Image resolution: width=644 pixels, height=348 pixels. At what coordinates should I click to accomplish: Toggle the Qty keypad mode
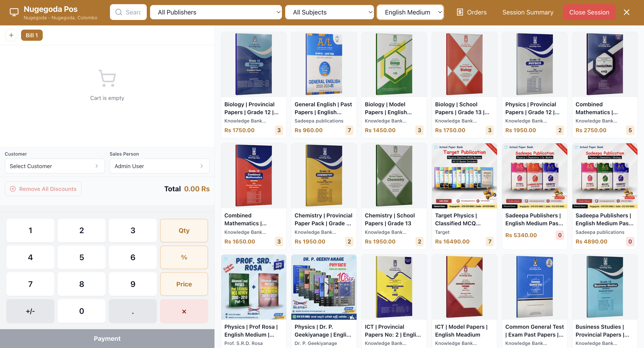[184, 230]
